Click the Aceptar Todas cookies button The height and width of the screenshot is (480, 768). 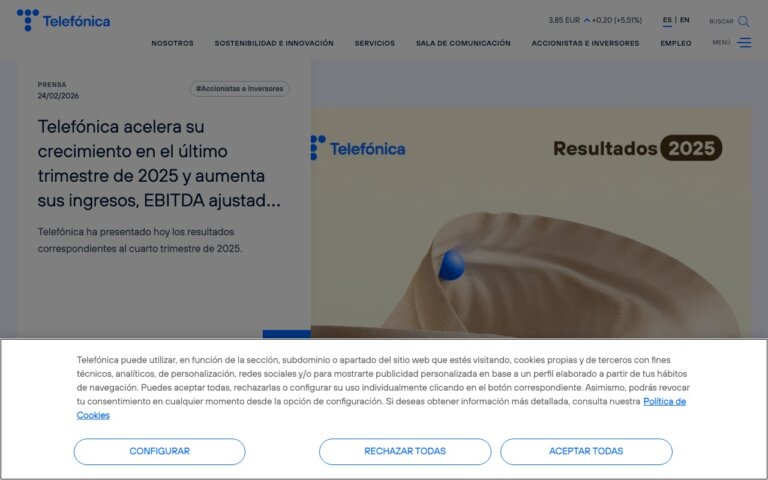point(586,451)
